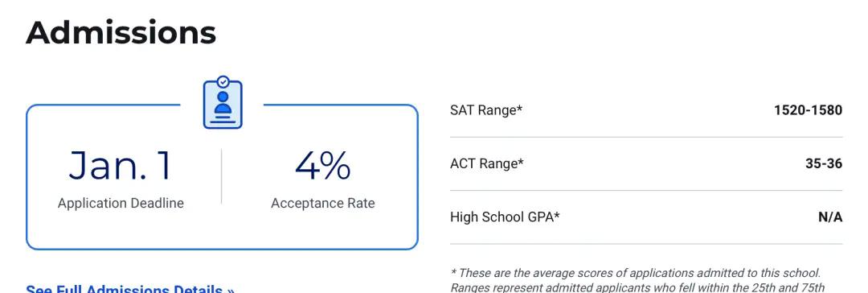
Task: Click the footnote about average scores
Action: (x=636, y=273)
